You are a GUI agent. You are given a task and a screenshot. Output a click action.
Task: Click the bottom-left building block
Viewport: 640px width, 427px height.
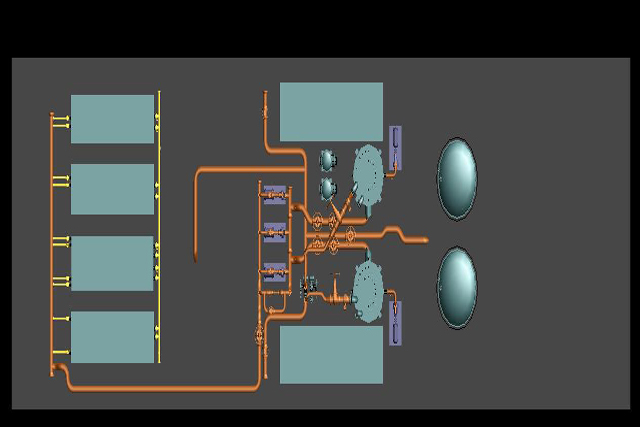point(112,337)
